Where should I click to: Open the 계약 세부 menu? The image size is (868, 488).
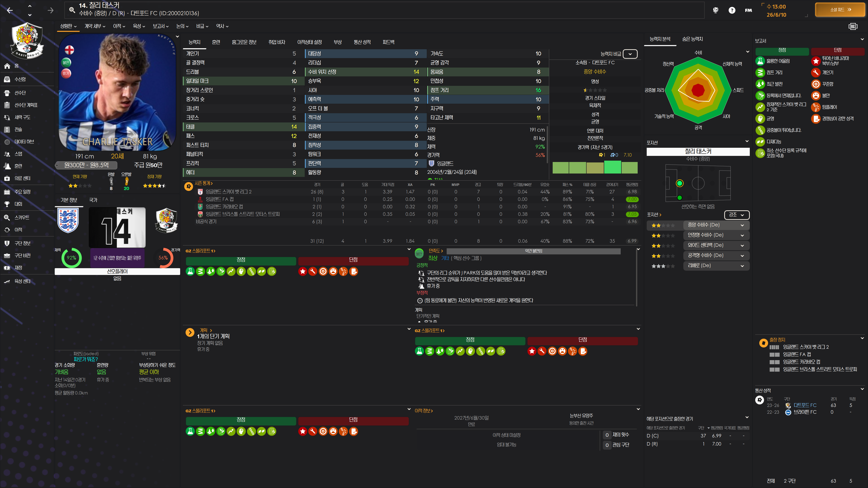coord(95,26)
